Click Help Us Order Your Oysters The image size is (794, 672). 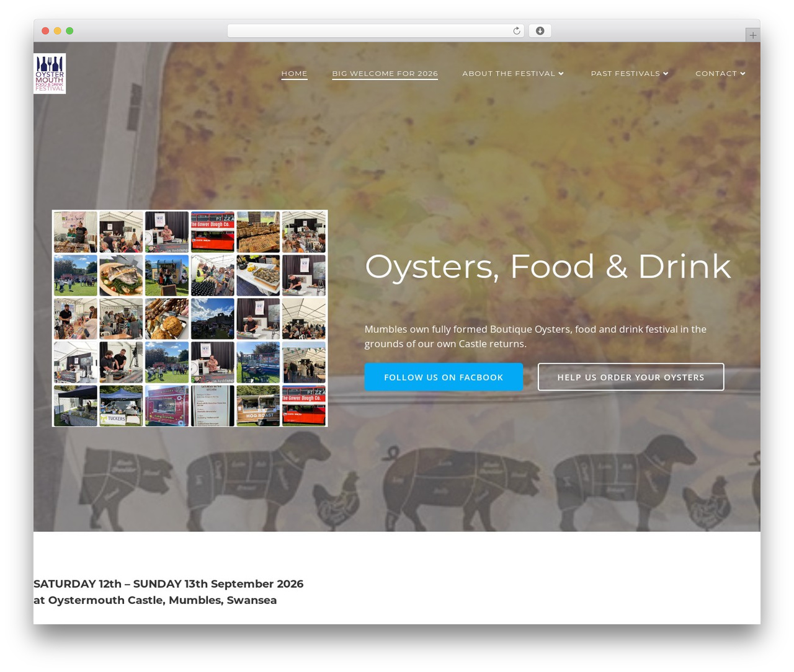[x=631, y=377]
